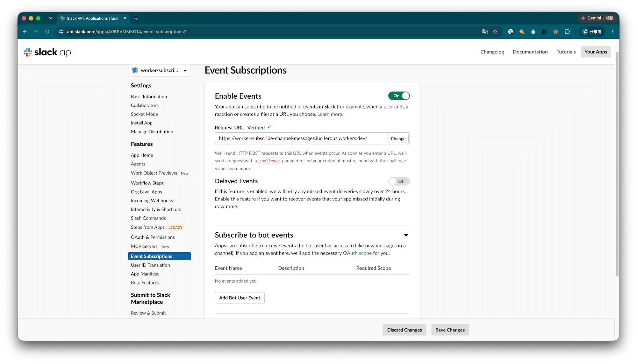Open the OAuth scope link
This screenshot has height=364, width=637.
click(x=357, y=253)
